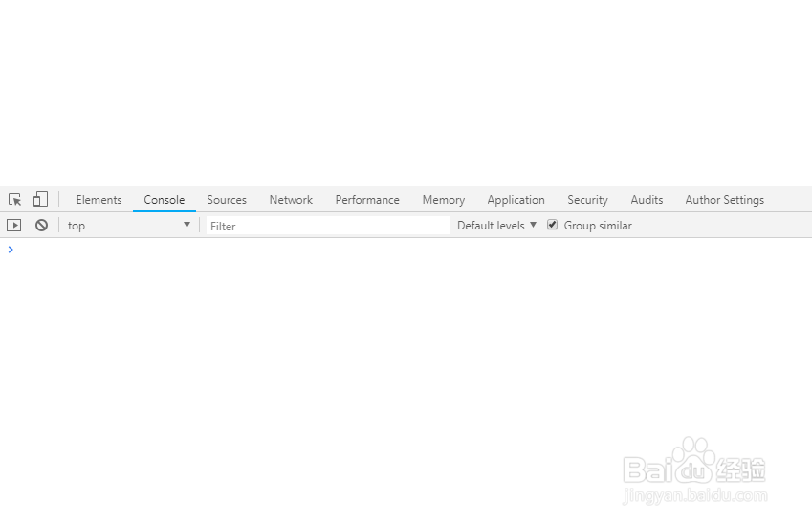Image resolution: width=812 pixels, height=524 pixels.
Task: Open the Audits tab
Action: click(x=647, y=199)
